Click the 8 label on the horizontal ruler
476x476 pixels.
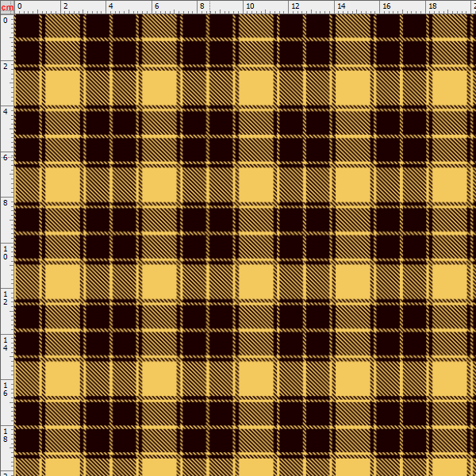pyautogui.click(x=202, y=6)
